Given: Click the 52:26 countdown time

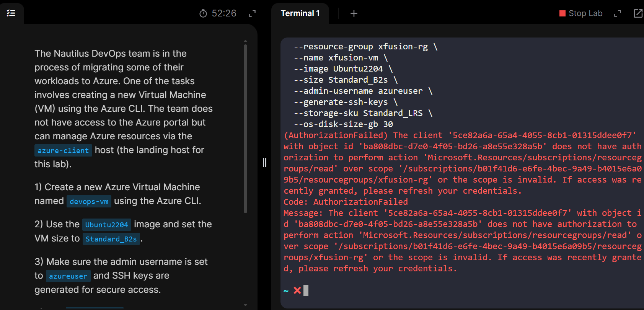Looking at the screenshot, I should point(224,13).
